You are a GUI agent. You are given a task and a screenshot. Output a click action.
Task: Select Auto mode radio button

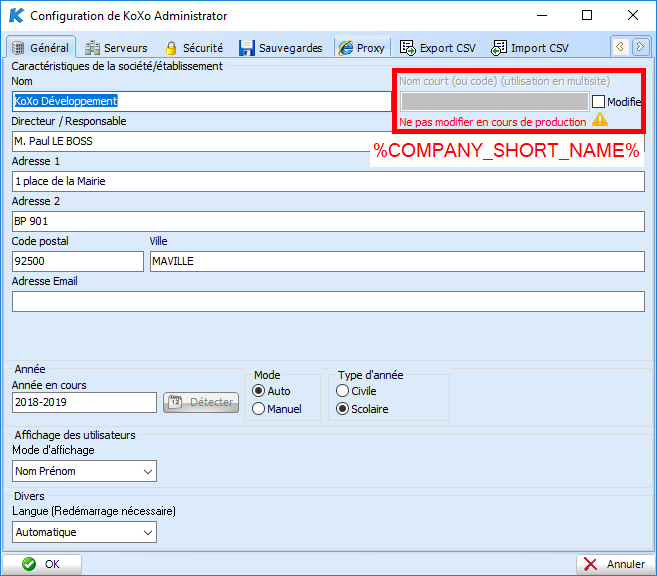pos(259,391)
